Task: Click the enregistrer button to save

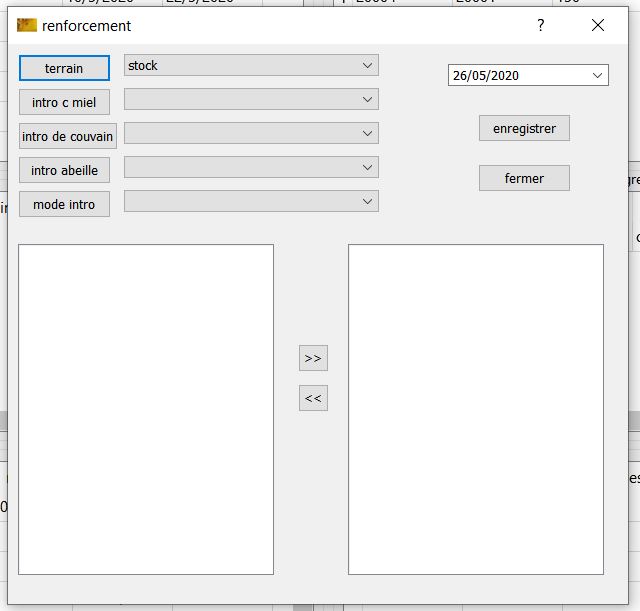Action: click(x=524, y=128)
